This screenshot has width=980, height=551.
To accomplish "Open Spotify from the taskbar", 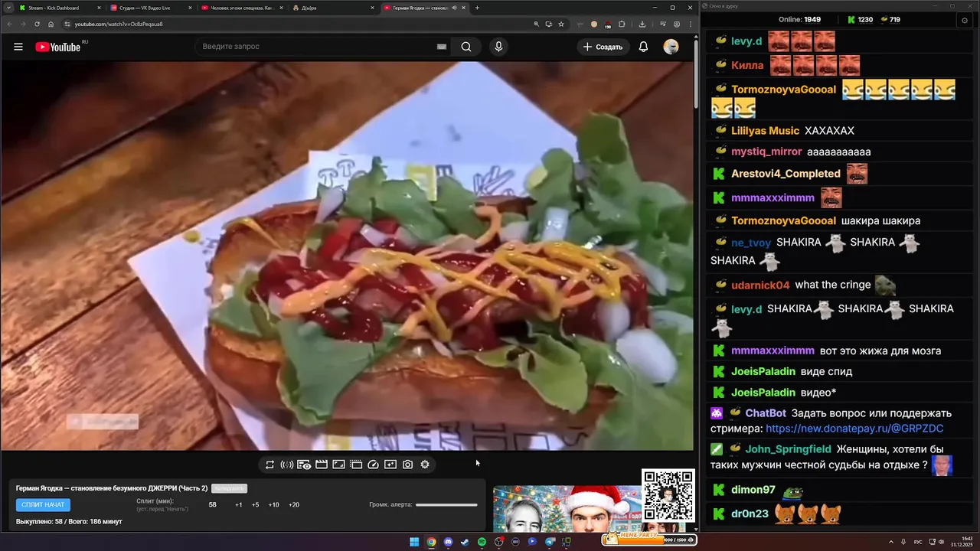I will (482, 542).
